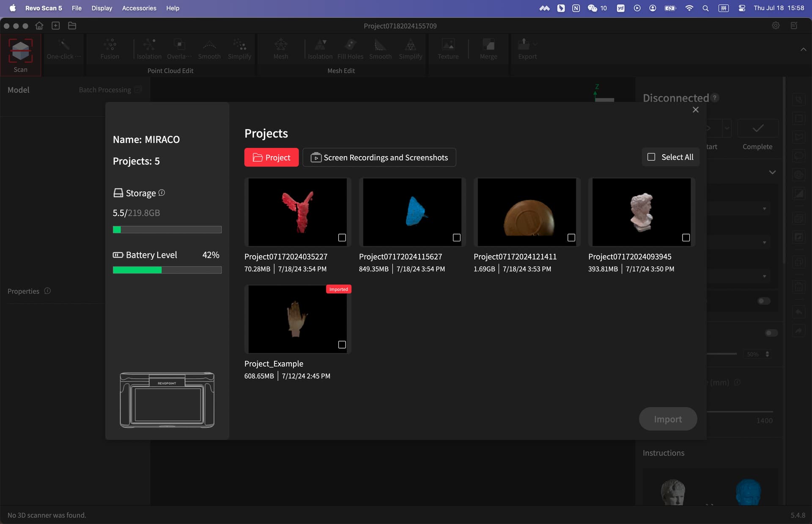Click the Scan tool icon
Screen dimensions: 812x524
point(20,52)
